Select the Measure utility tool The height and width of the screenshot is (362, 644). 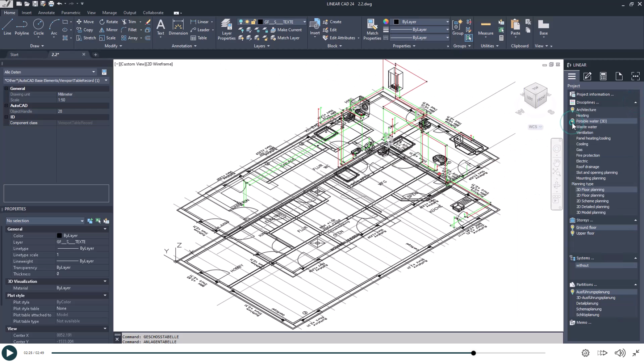(485, 27)
